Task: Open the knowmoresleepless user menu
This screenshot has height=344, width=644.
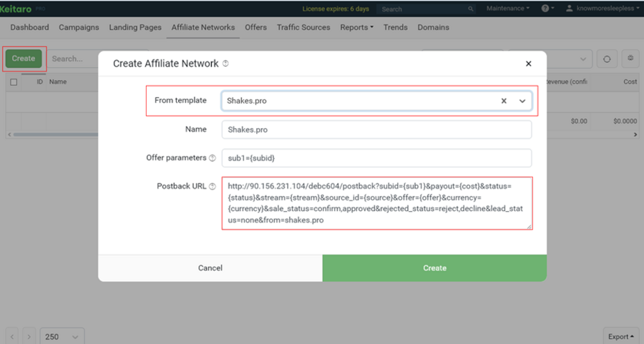Action: click(602, 8)
